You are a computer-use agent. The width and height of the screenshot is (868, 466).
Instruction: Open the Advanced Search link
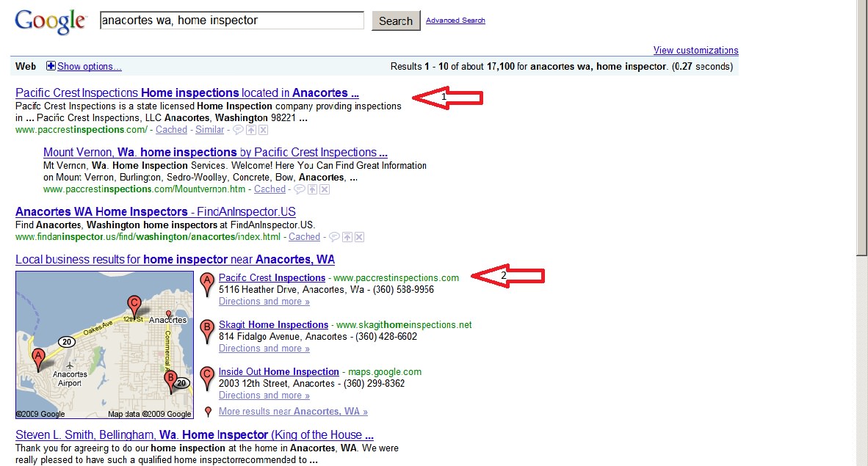tap(455, 21)
